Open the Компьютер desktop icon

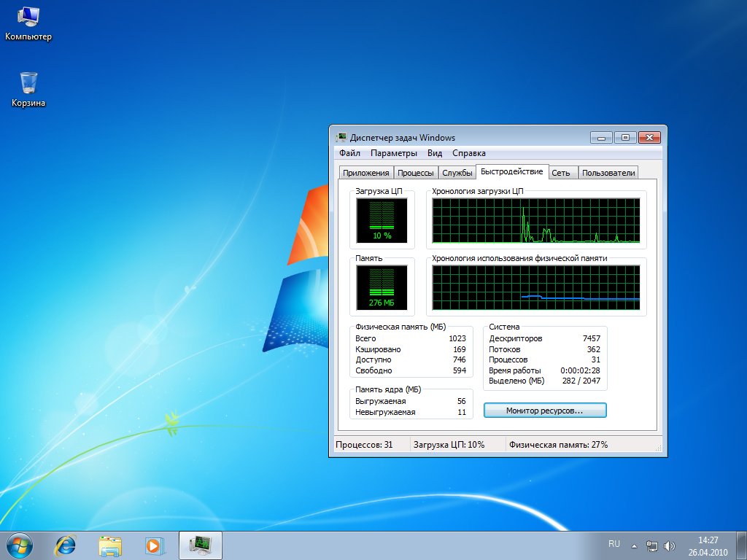28,20
